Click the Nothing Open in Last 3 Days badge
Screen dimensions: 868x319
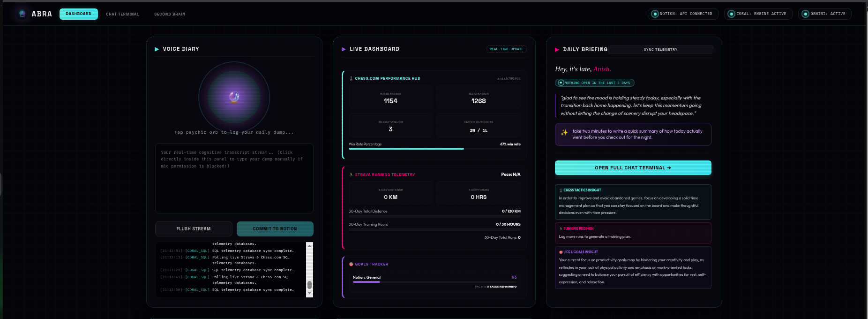pyautogui.click(x=595, y=83)
